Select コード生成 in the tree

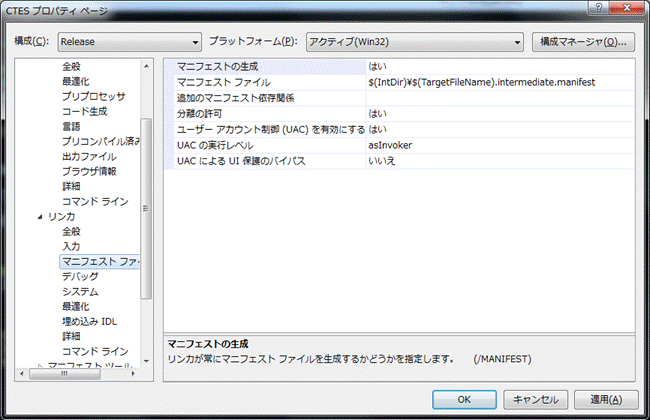coord(85,111)
